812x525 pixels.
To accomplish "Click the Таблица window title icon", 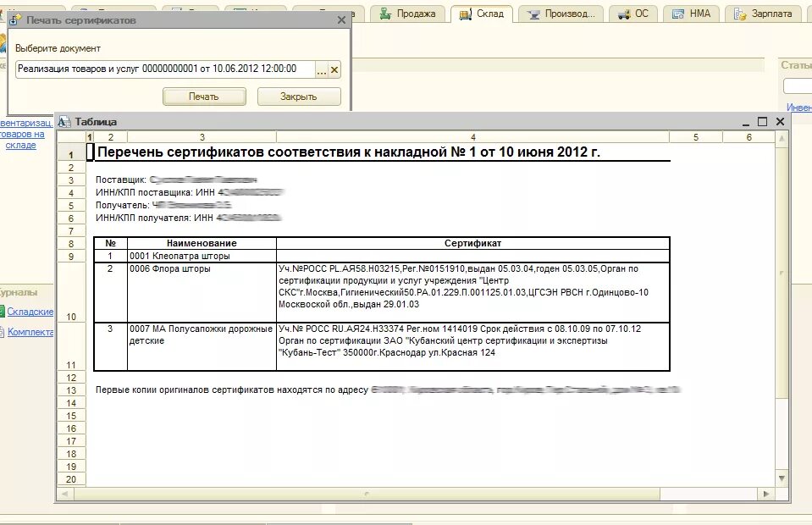I will point(64,122).
